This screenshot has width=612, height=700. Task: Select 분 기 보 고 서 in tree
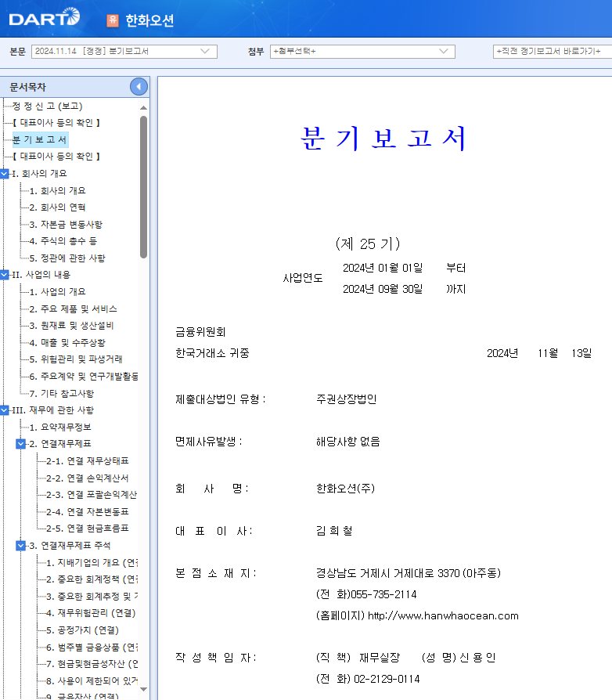[39, 139]
